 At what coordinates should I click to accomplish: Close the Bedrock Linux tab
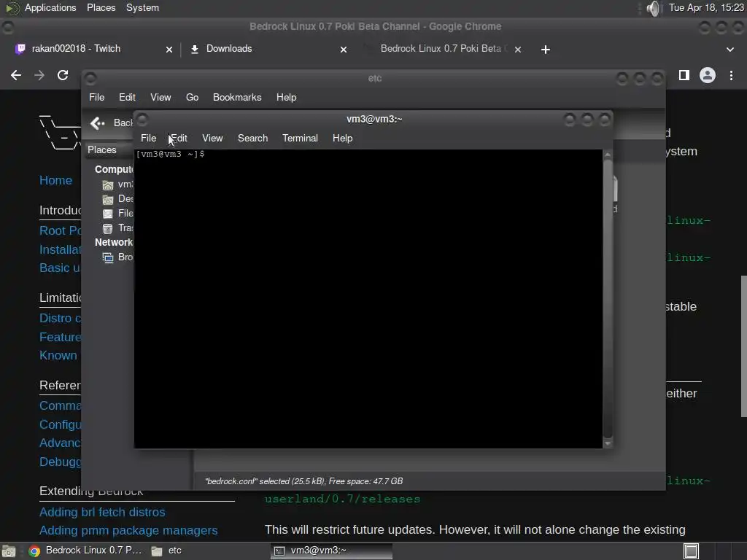[x=518, y=50]
